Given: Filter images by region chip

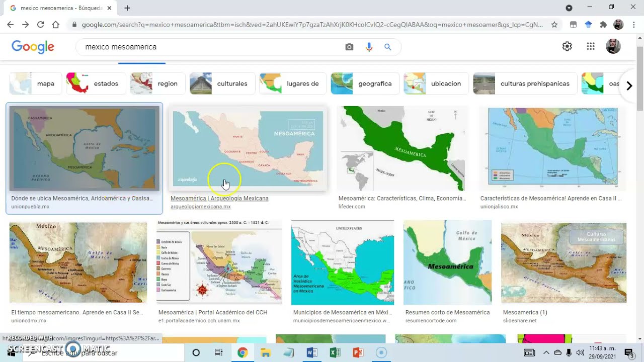Looking at the screenshot, I should [x=157, y=83].
